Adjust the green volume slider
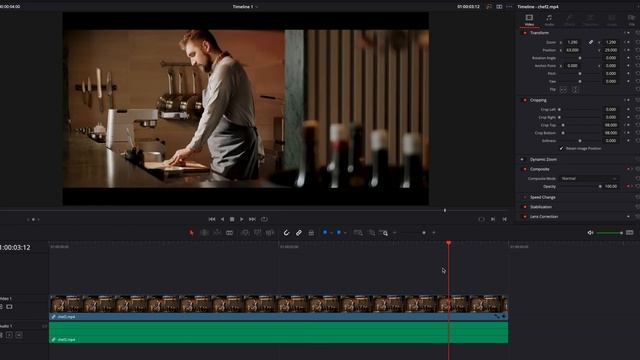 click(x=609, y=233)
